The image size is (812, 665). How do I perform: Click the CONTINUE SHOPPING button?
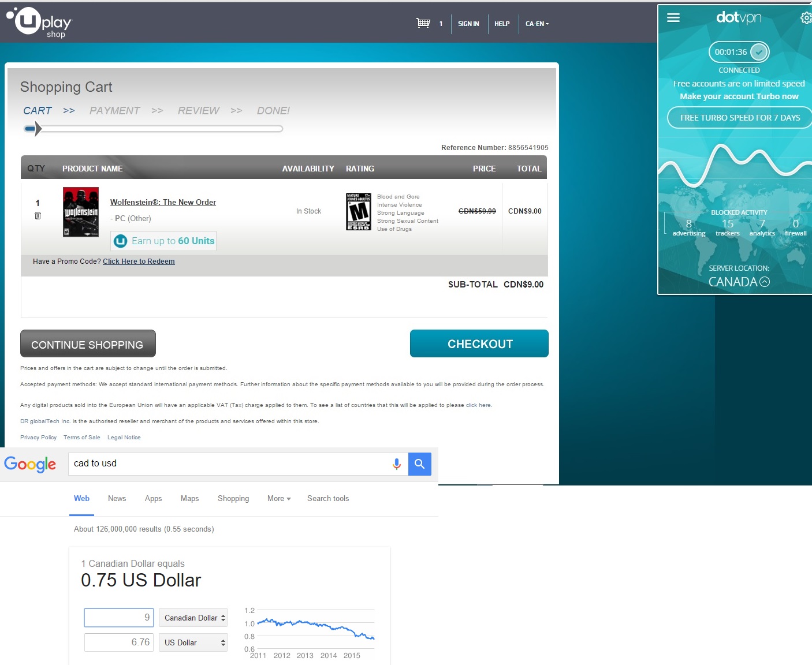click(x=88, y=343)
